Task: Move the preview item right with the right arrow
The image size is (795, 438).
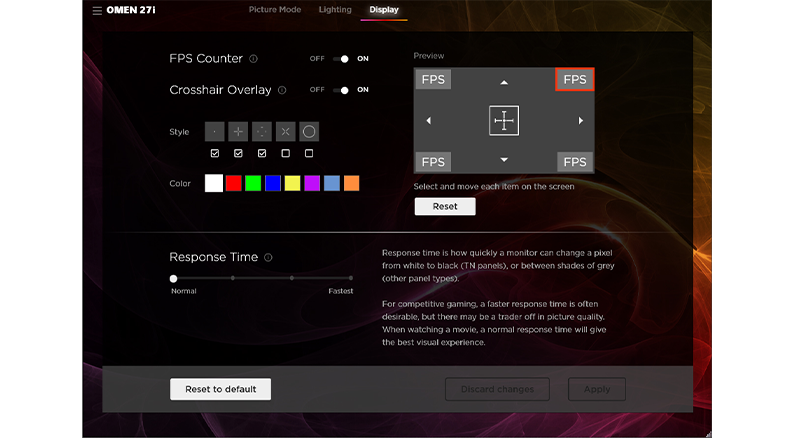Action: click(581, 121)
